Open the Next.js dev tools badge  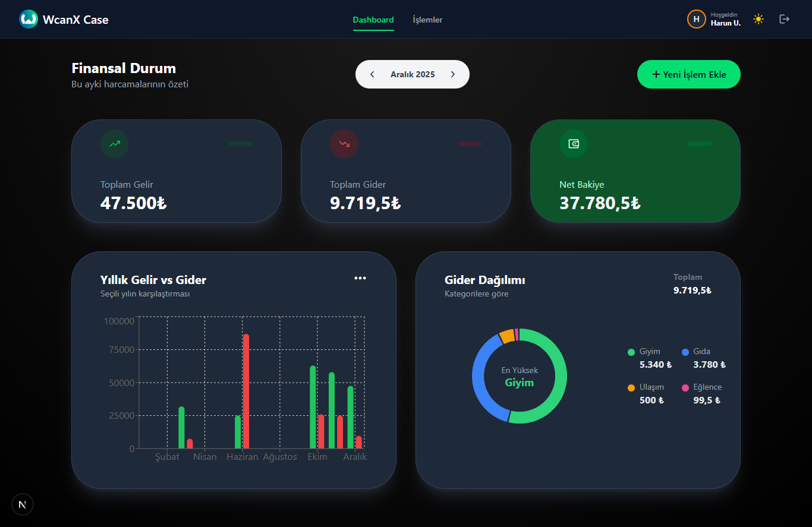tap(23, 504)
